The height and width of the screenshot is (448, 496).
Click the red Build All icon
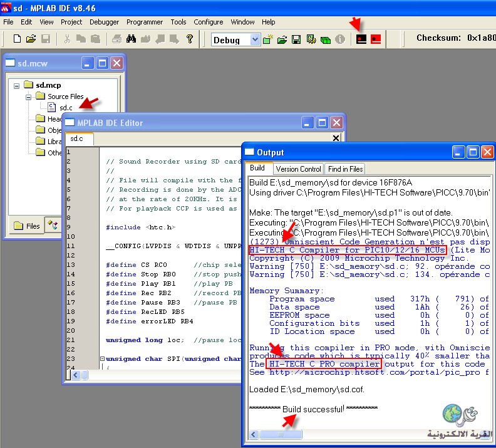click(376, 39)
